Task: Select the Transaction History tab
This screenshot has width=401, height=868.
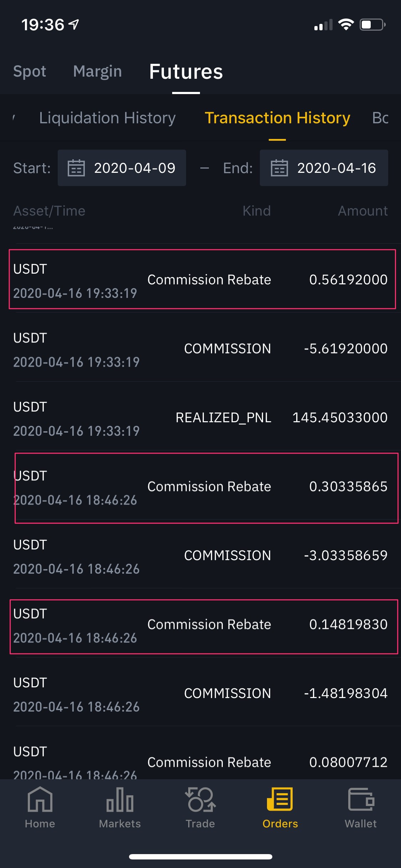Action: point(277,118)
